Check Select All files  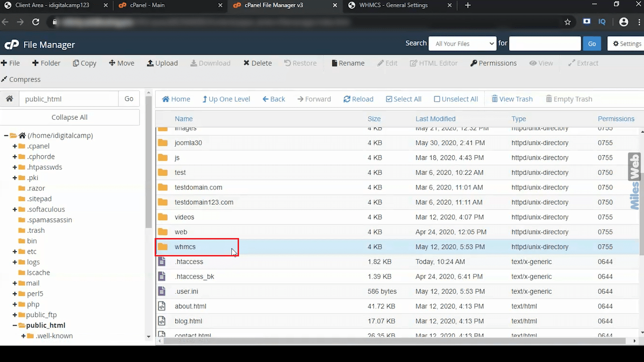[x=404, y=99]
